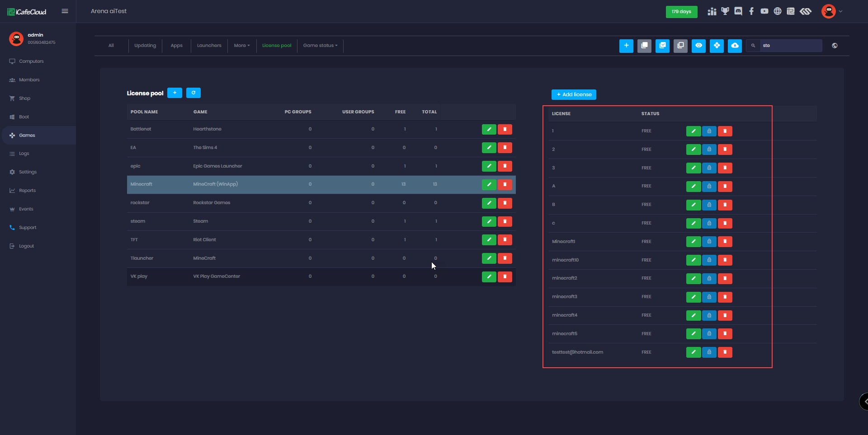
Task: Toggle the eye visibility icon in the toolbar
Action: (x=699, y=46)
